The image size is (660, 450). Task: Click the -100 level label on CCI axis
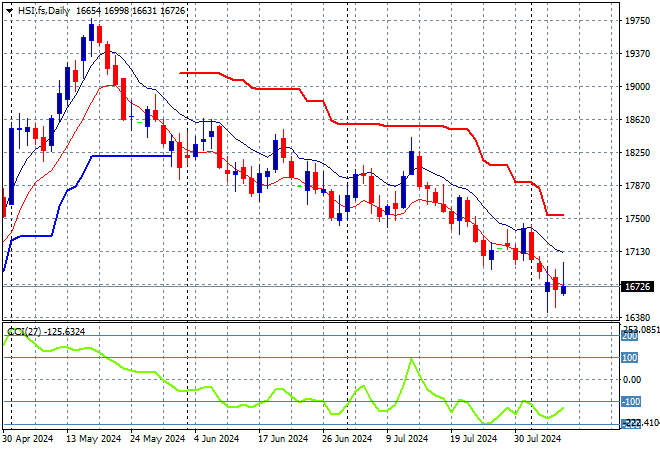click(x=630, y=401)
